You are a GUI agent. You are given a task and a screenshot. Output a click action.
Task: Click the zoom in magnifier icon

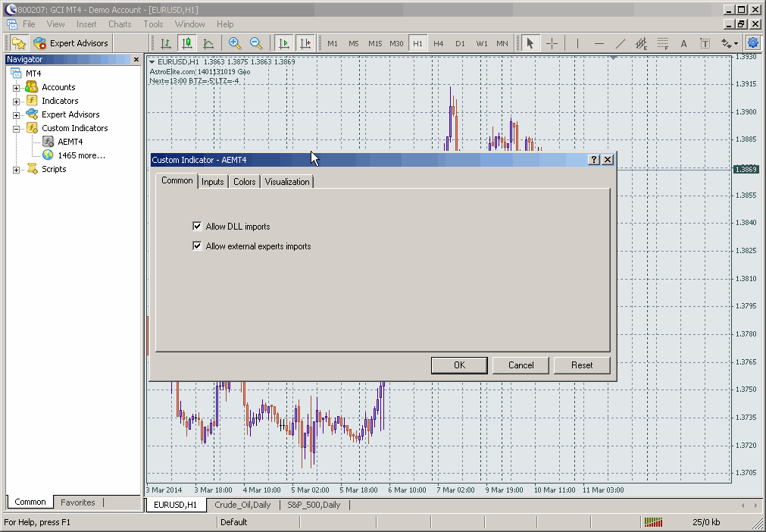click(x=235, y=43)
